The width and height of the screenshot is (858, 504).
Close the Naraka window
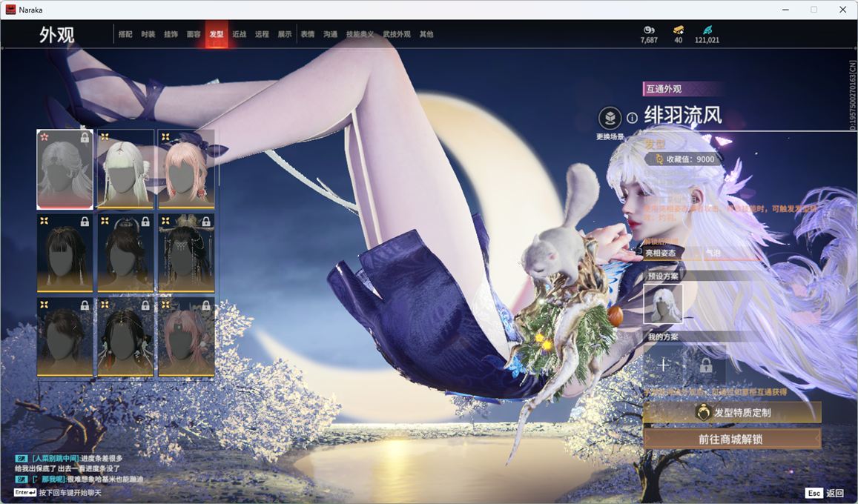[842, 10]
